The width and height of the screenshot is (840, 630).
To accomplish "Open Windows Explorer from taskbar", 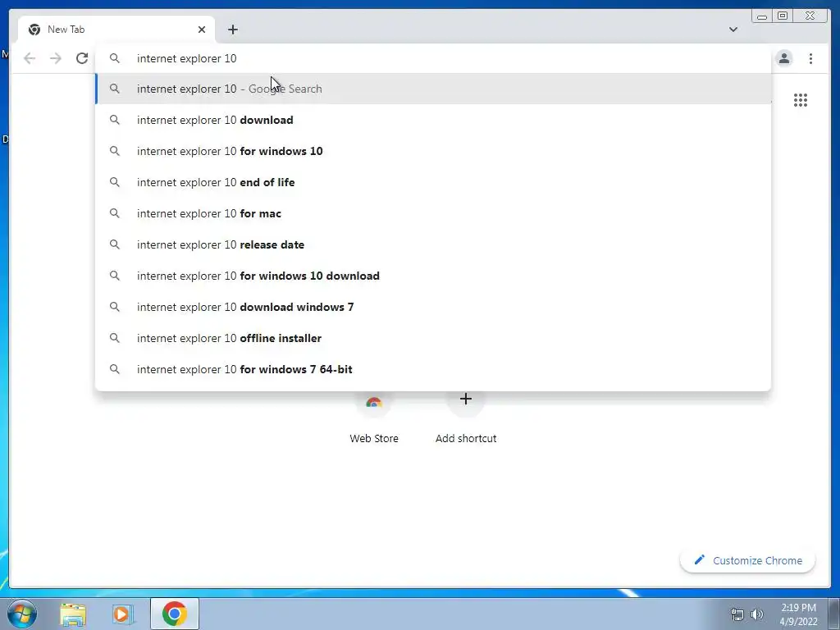I will (x=73, y=614).
